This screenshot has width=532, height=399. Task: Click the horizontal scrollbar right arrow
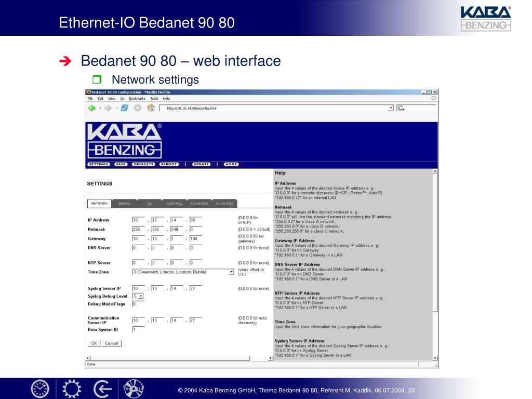click(270, 358)
